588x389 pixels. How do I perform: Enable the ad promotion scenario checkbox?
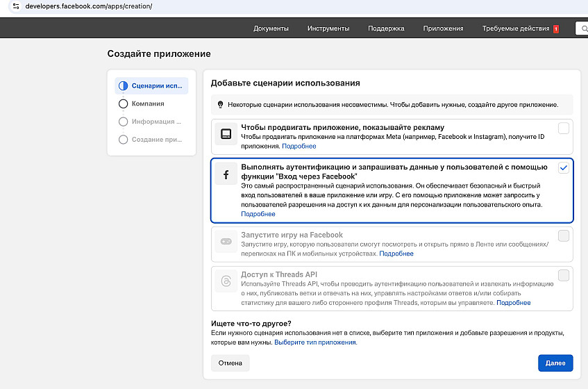pos(563,129)
